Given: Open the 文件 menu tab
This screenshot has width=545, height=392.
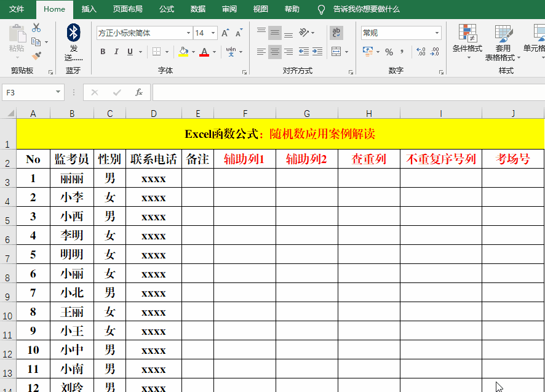Looking at the screenshot, I should 17,9.
